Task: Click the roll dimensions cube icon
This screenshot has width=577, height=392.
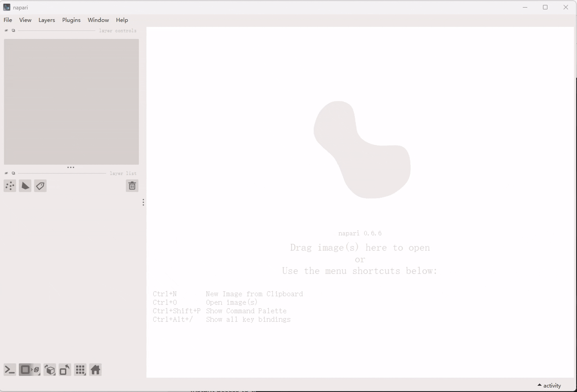Action: tap(50, 370)
